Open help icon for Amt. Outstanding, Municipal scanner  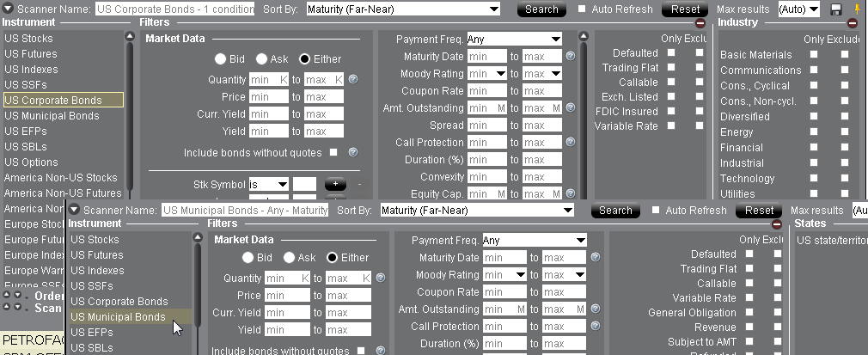pyautogui.click(x=596, y=309)
